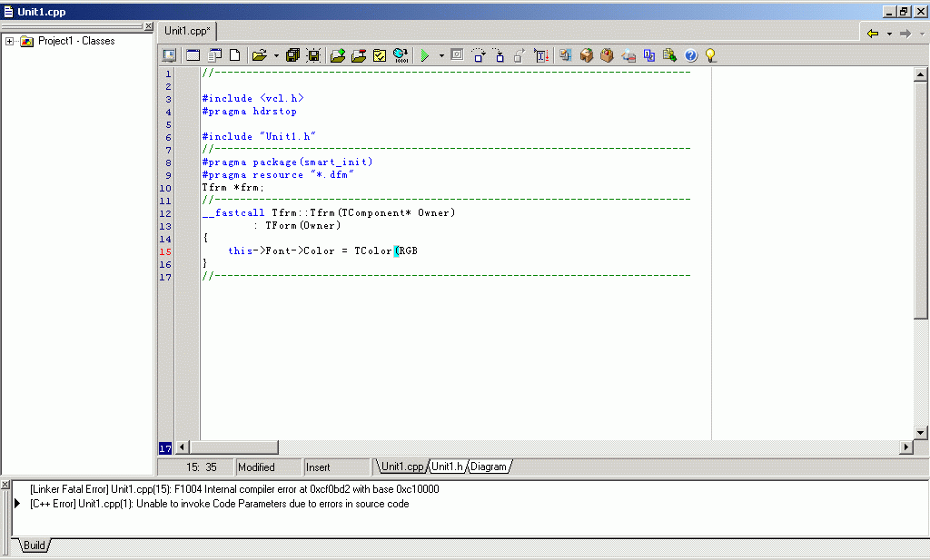Click the globe with binary digits icon
Viewport: 930px width, 560px height.
coord(401,55)
